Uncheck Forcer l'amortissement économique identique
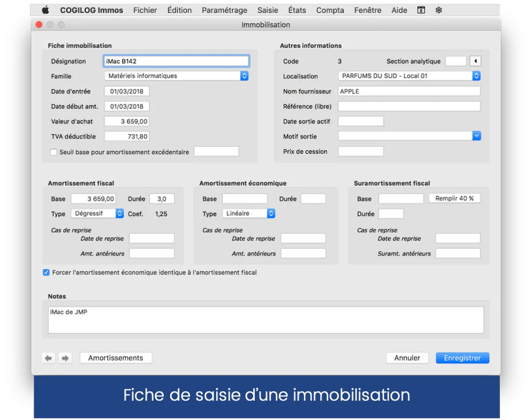The image size is (532, 420). pos(46,272)
